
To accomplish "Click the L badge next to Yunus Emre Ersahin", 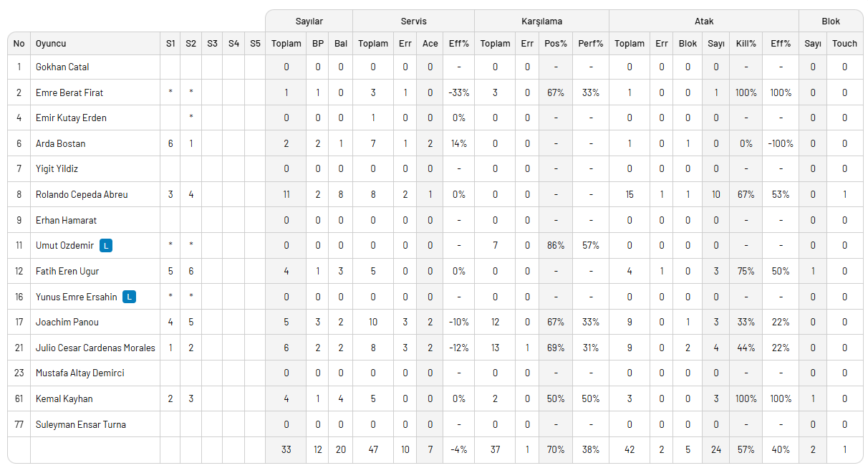I will coord(129,297).
